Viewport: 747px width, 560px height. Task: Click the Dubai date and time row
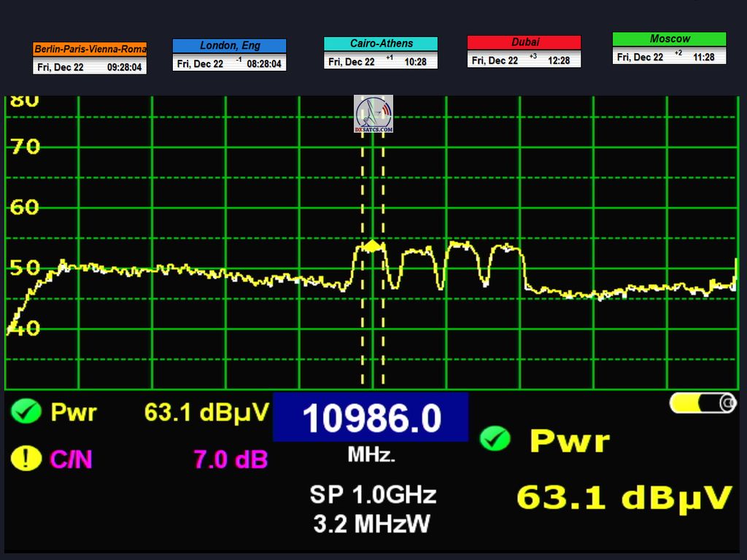(x=524, y=61)
